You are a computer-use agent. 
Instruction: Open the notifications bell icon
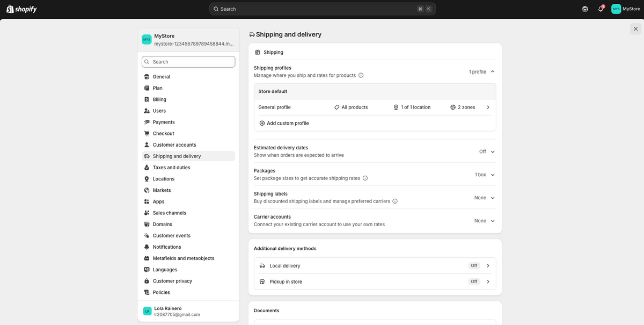click(601, 9)
